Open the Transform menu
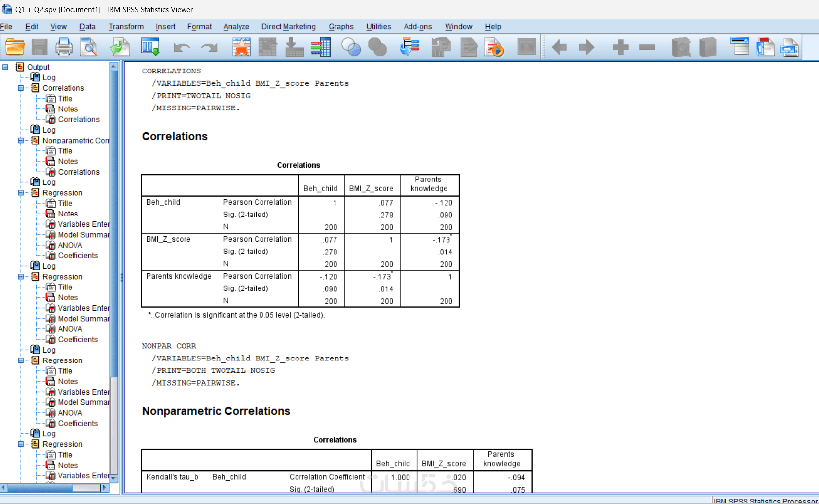This screenshot has height=504, width=819. click(126, 27)
